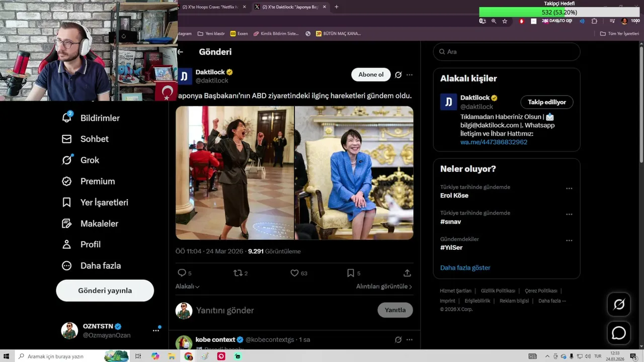This screenshot has width=644, height=362.
Task: Click the back arrow next to Gönderi
Action: 180,52
